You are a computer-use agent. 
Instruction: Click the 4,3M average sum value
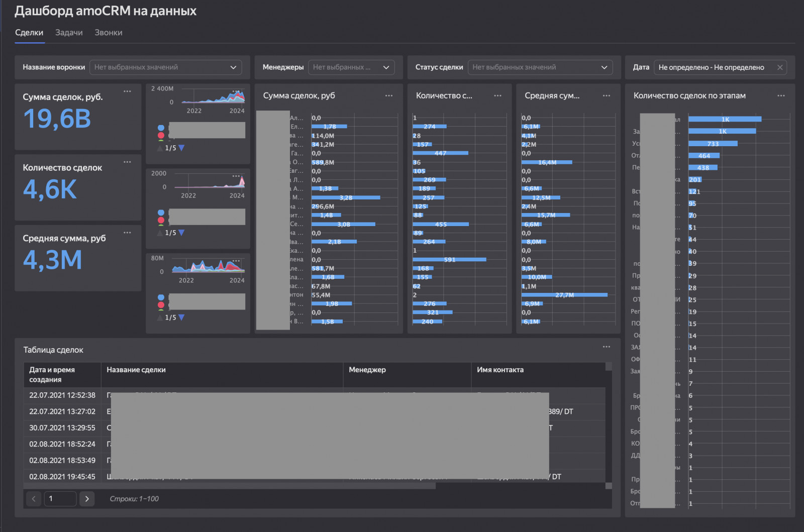click(53, 260)
